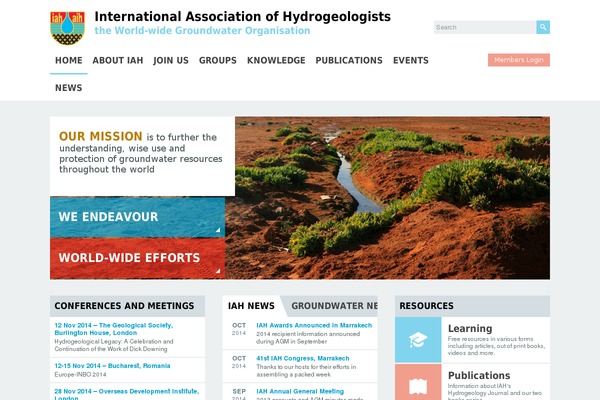This screenshot has width=600, height=400.
Task: Open the Bucharest, Romania conference link
Action: point(112,366)
